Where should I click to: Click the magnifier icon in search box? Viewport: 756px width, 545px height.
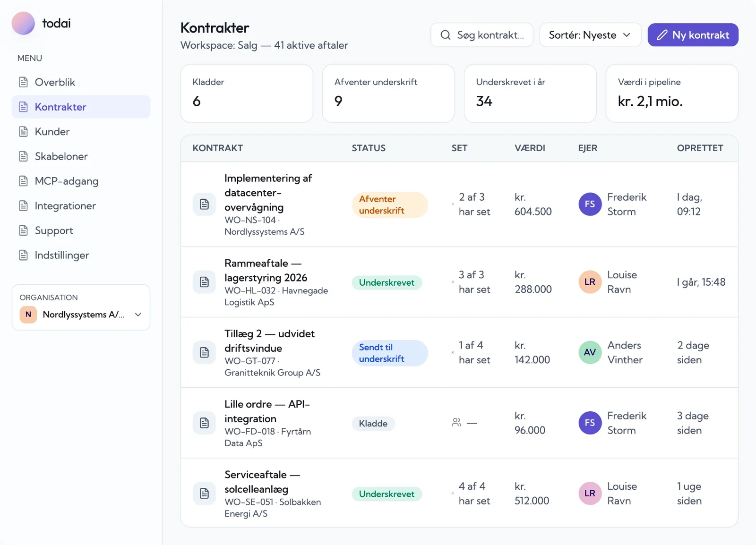[x=445, y=35]
